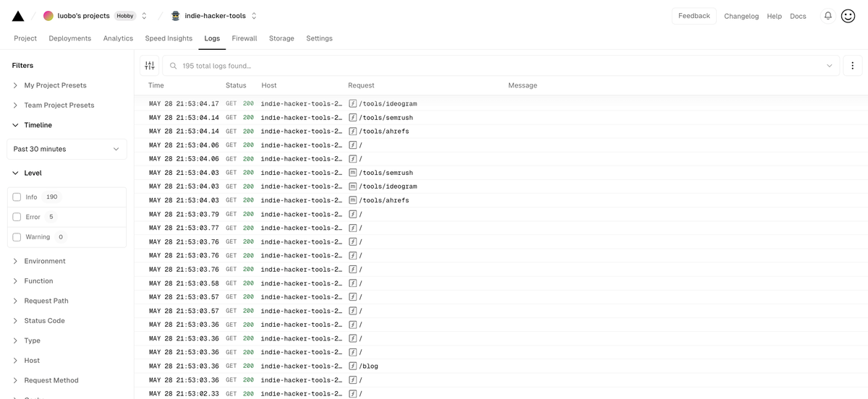Screen dimensions: 868x399
Task: Click function icon in the 21:53:03.58 row
Action: (353, 283)
